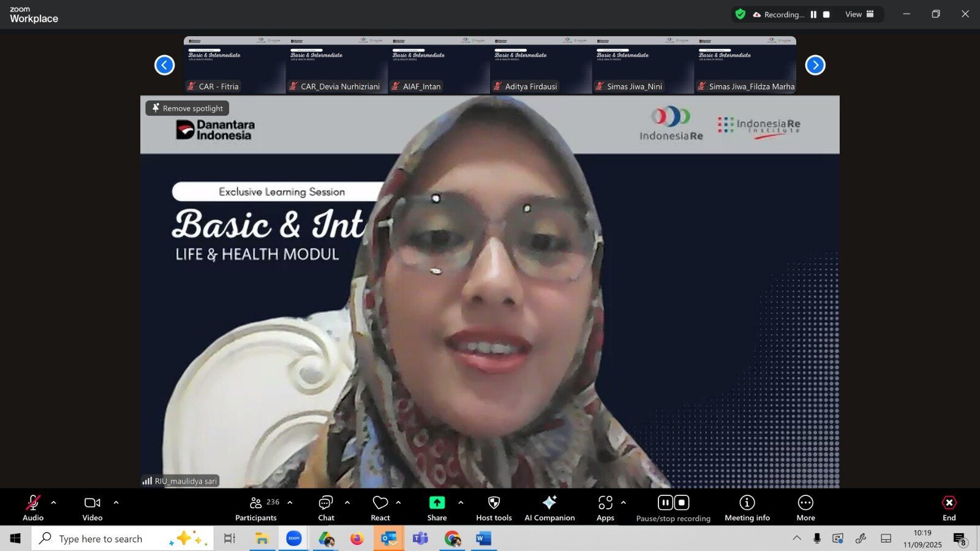The height and width of the screenshot is (551, 980).
Task: Open the Chat panel
Action: (326, 508)
